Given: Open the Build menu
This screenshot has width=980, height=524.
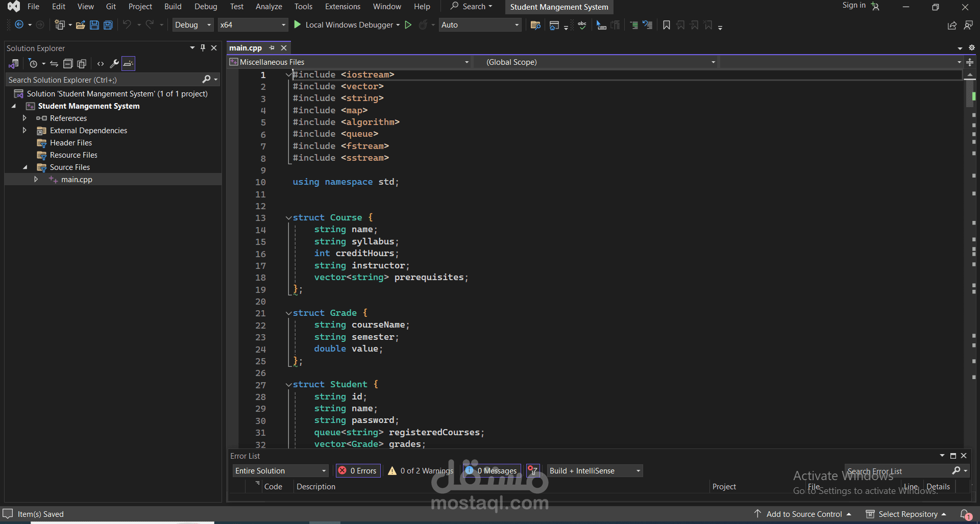Looking at the screenshot, I should (173, 7).
